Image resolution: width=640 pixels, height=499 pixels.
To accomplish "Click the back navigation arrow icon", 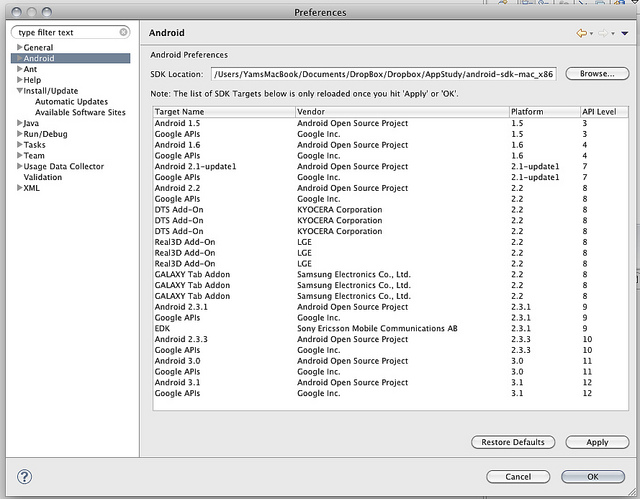I will coord(581,33).
